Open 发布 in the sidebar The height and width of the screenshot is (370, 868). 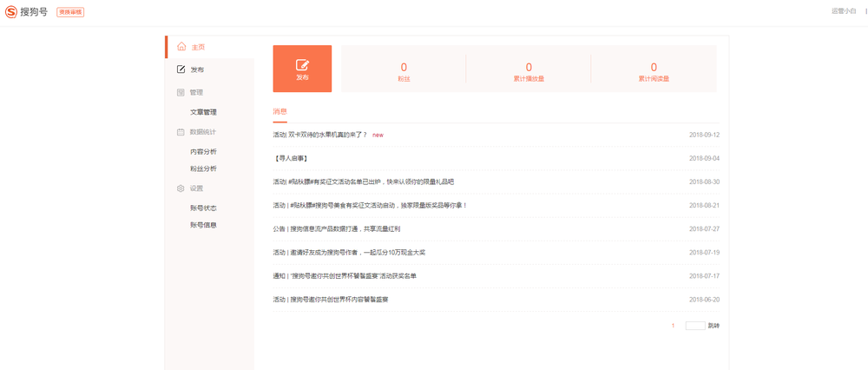coord(197,69)
